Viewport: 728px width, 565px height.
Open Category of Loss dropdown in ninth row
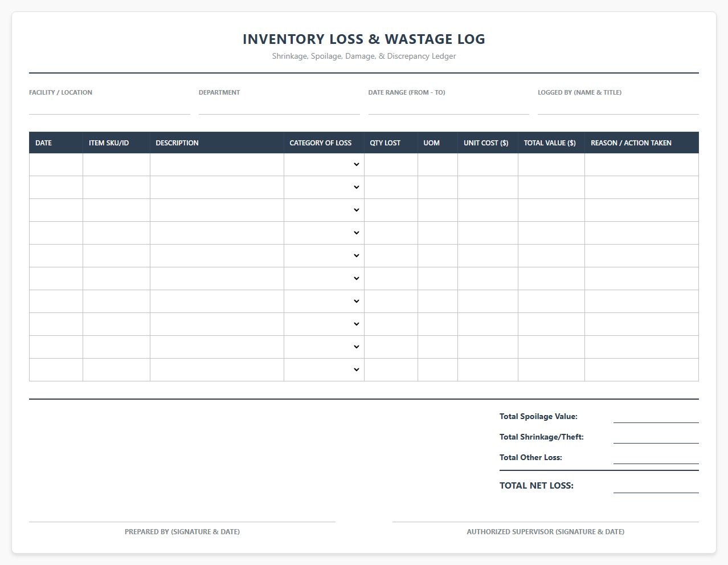[x=324, y=347]
